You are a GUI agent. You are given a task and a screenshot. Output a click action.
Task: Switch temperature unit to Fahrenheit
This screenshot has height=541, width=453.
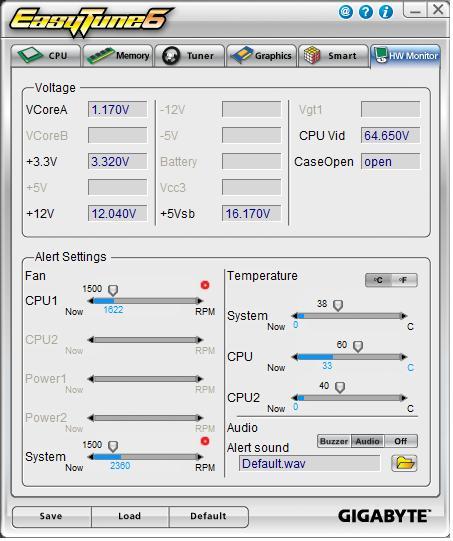click(404, 280)
